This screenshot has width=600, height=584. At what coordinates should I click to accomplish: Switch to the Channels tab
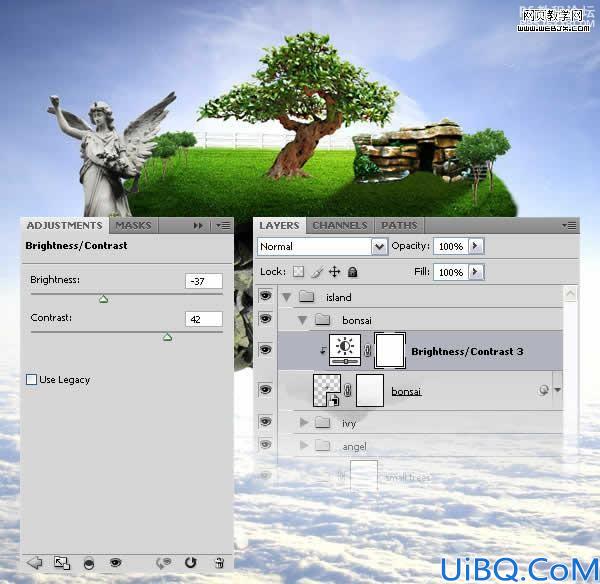(339, 225)
